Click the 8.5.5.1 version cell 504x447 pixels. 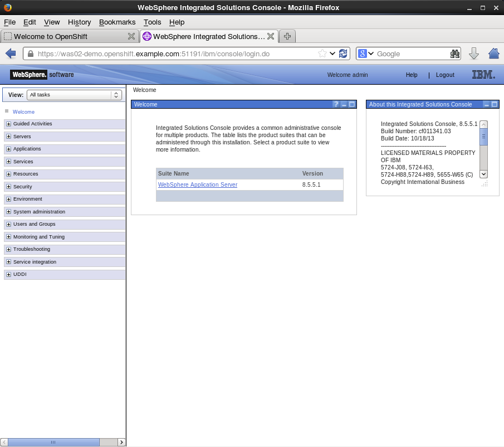click(x=311, y=184)
